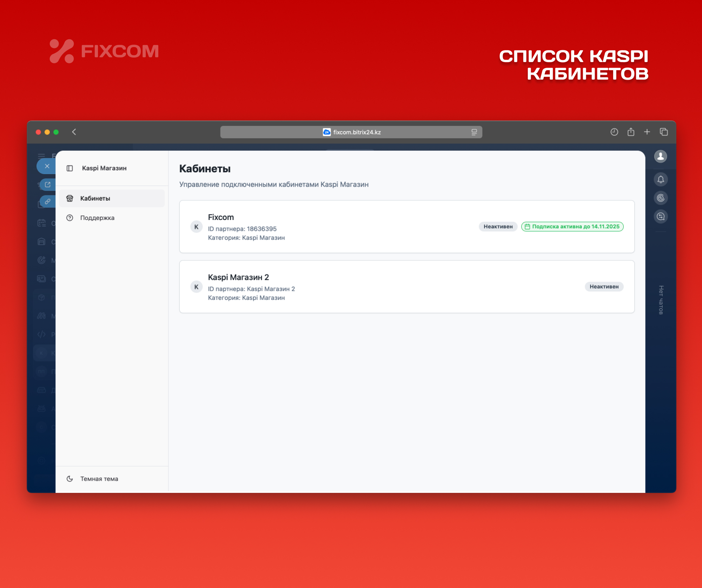
Task: Open Поддержка in sidebar menu
Action: [97, 218]
